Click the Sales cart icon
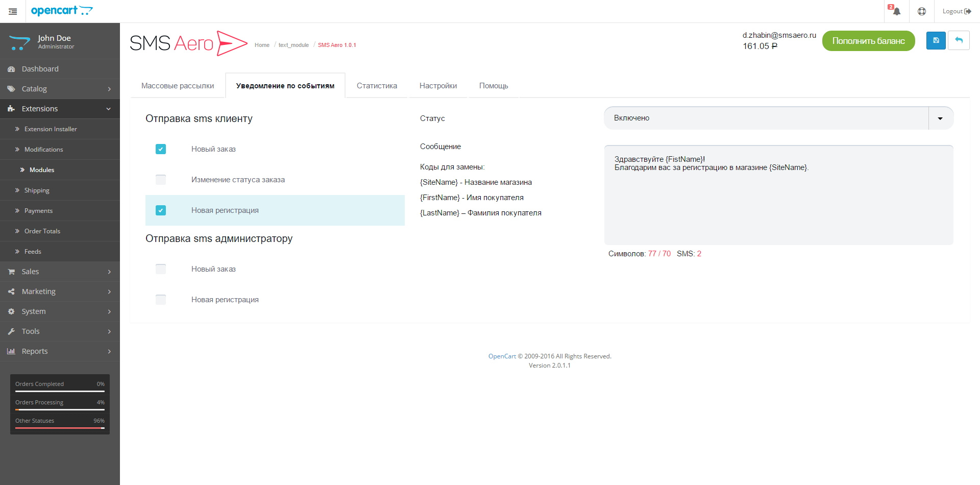980x485 pixels. click(x=11, y=272)
